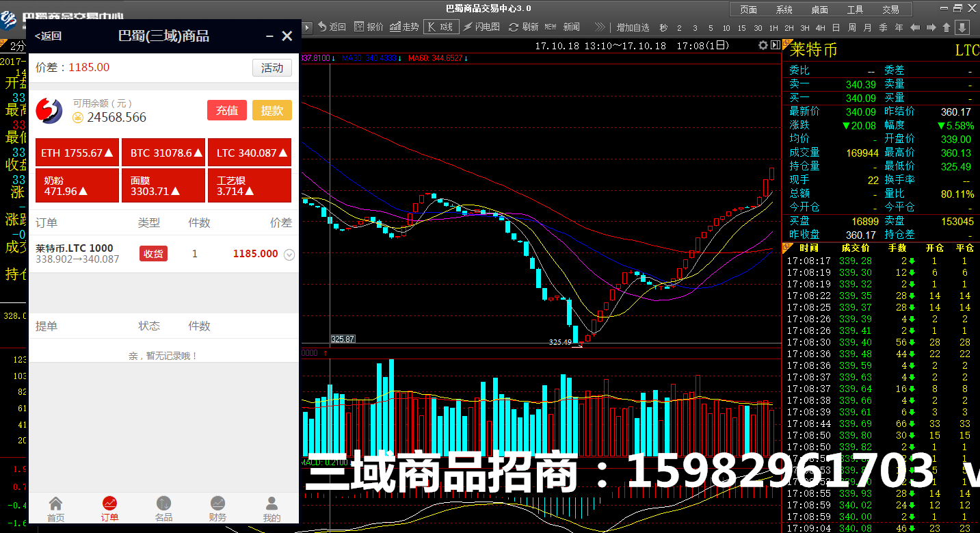Select the 面膜 3303.71 tile
This screenshot has height=533, width=980.
[x=163, y=185]
